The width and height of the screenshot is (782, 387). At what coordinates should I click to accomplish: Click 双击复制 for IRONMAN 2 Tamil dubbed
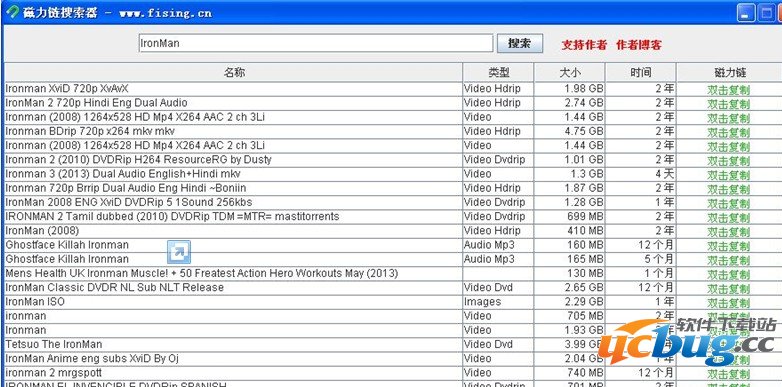coord(728,218)
